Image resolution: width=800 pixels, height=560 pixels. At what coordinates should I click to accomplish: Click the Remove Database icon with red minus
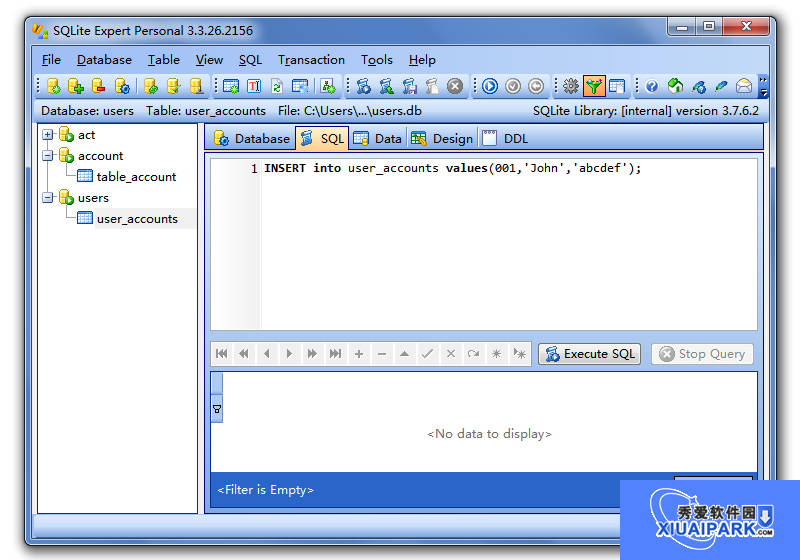pyautogui.click(x=98, y=86)
